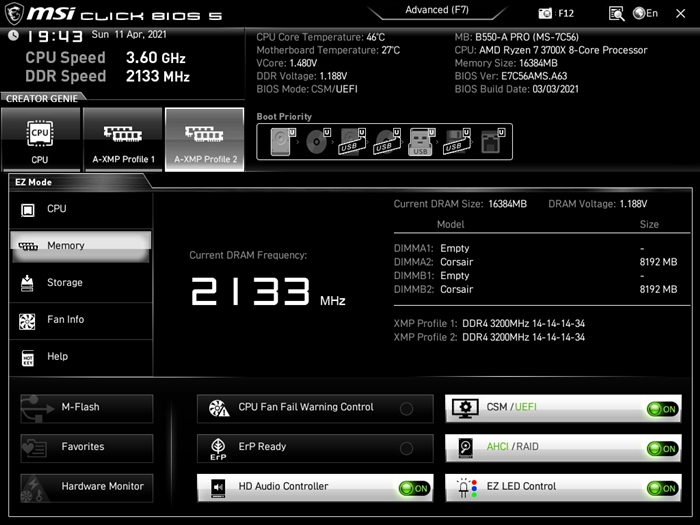700x525 pixels.
Task: Click the date Sun 11 Apr, 2021
Action: (x=129, y=35)
